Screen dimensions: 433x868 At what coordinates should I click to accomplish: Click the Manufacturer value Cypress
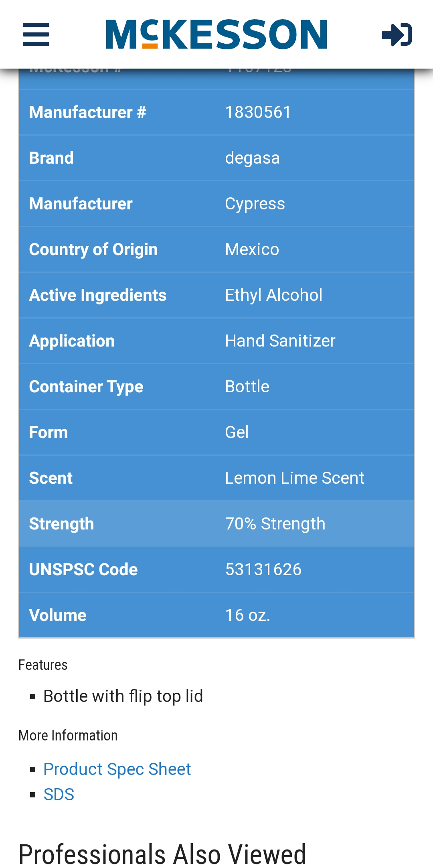[x=255, y=204]
